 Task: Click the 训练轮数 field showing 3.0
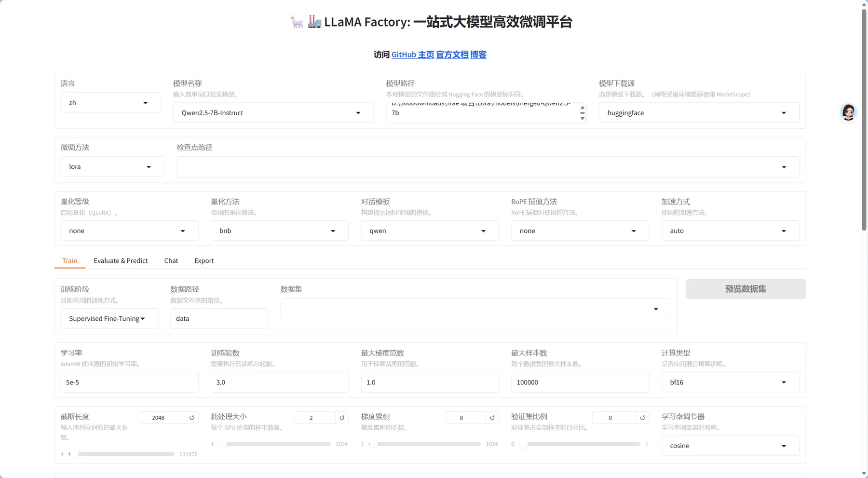(280, 382)
